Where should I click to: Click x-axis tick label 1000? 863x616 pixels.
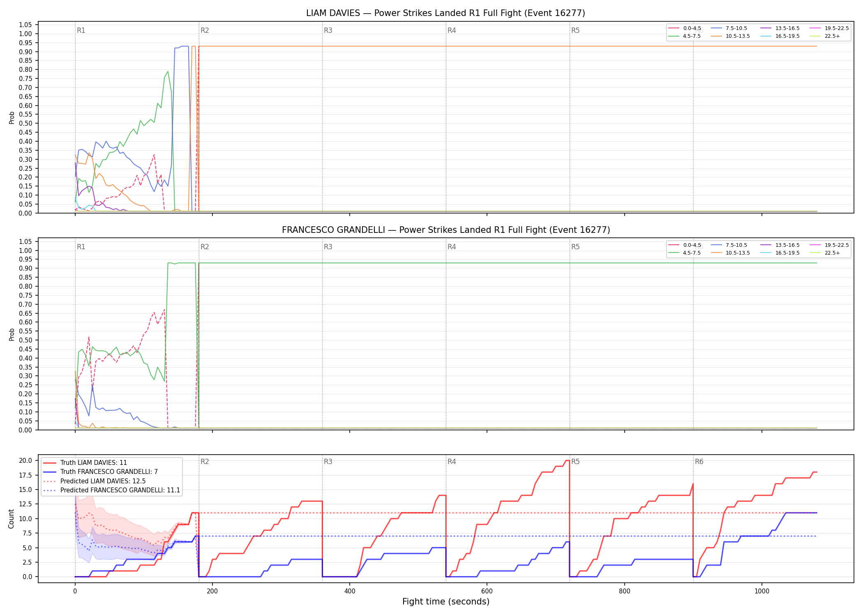point(761,591)
